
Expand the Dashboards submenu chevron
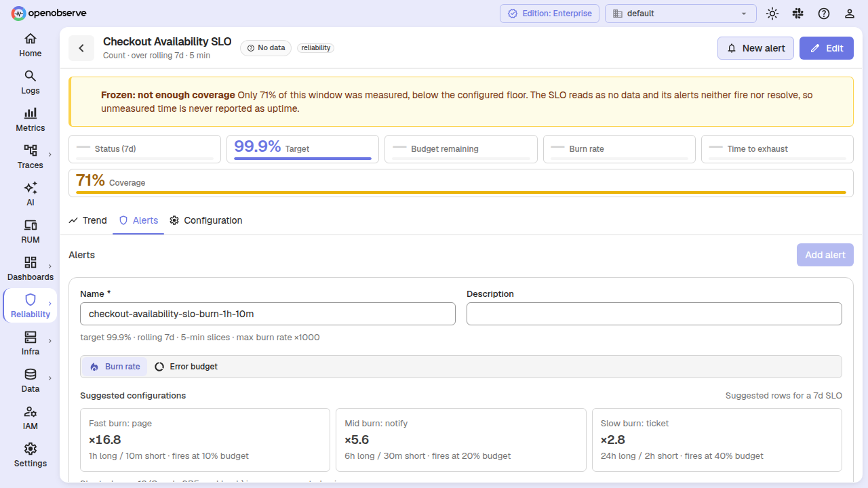tap(50, 266)
